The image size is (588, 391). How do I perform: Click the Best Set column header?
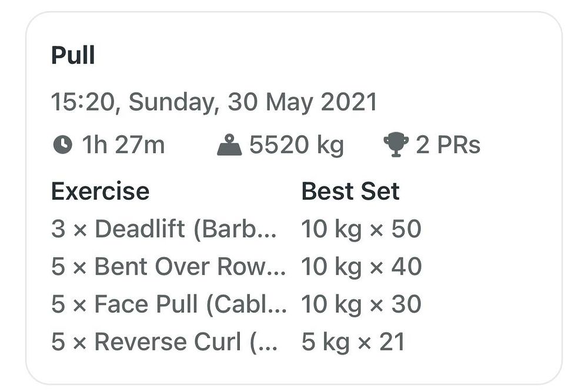(x=350, y=191)
